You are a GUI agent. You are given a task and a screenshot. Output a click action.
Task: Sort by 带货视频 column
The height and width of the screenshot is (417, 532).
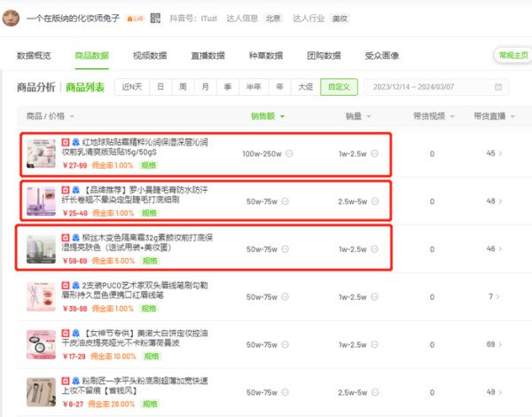(434, 116)
